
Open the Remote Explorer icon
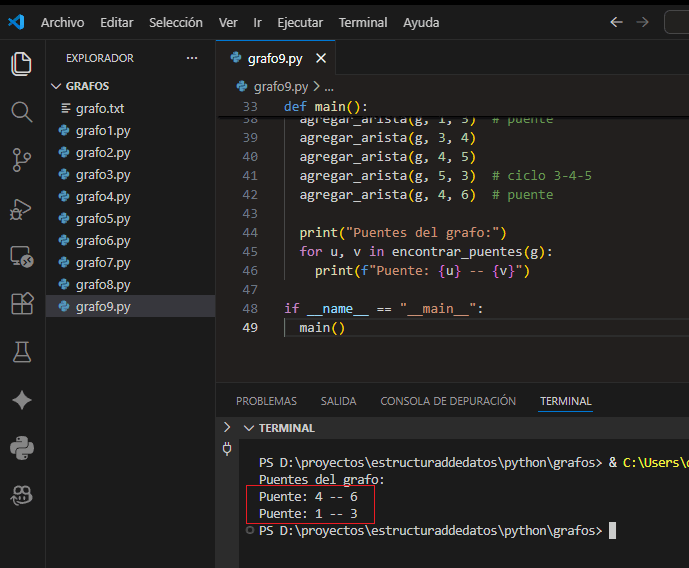tap(21, 256)
